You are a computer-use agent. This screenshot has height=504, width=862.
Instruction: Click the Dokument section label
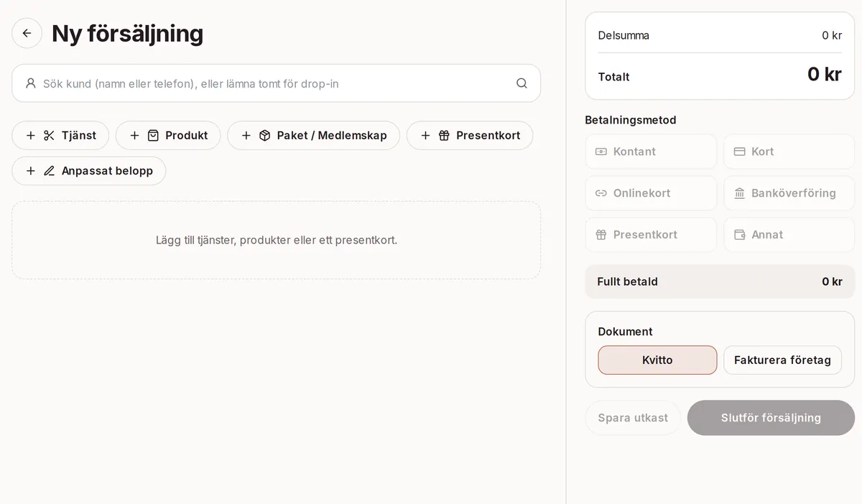[x=625, y=332]
